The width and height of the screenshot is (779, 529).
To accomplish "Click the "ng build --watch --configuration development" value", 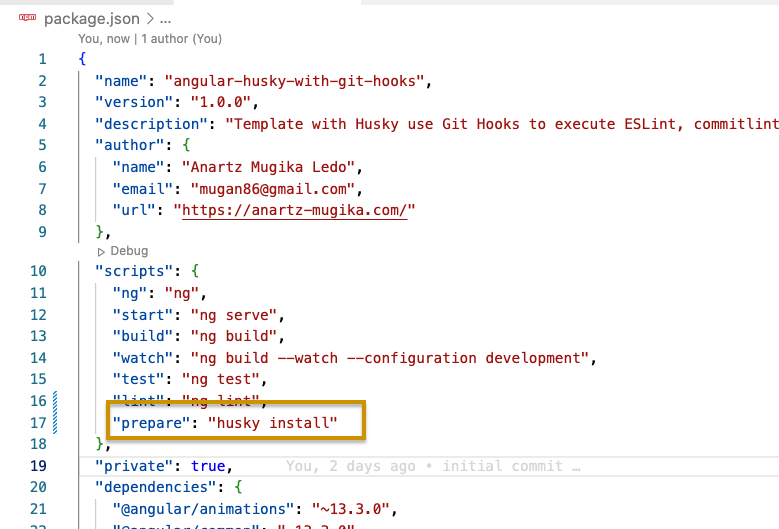I will [390, 358].
